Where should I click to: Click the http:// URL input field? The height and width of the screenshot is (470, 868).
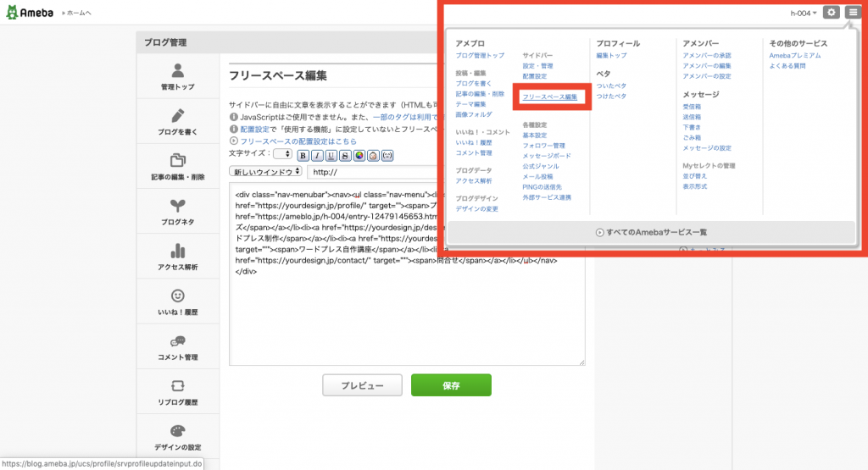(373, 172)
